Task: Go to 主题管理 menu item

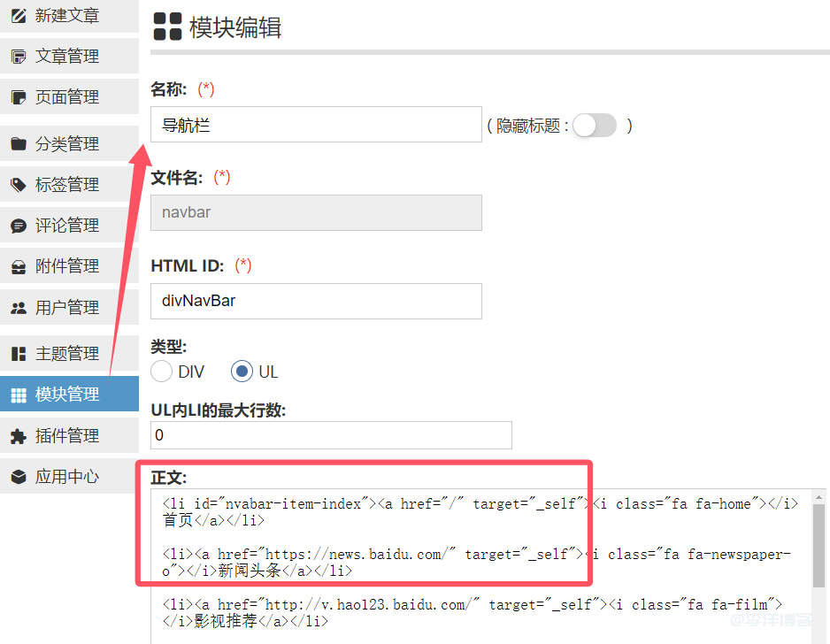Action: click(67, 354)
